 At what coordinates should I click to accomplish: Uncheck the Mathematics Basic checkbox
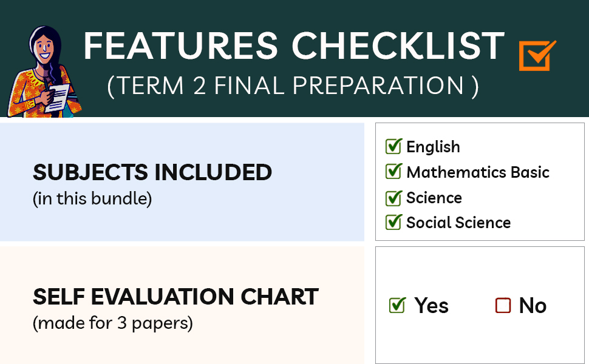(x=393, y=172)
